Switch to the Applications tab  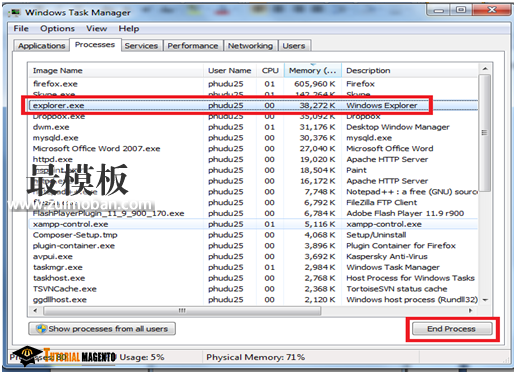[x=42, y=46]
